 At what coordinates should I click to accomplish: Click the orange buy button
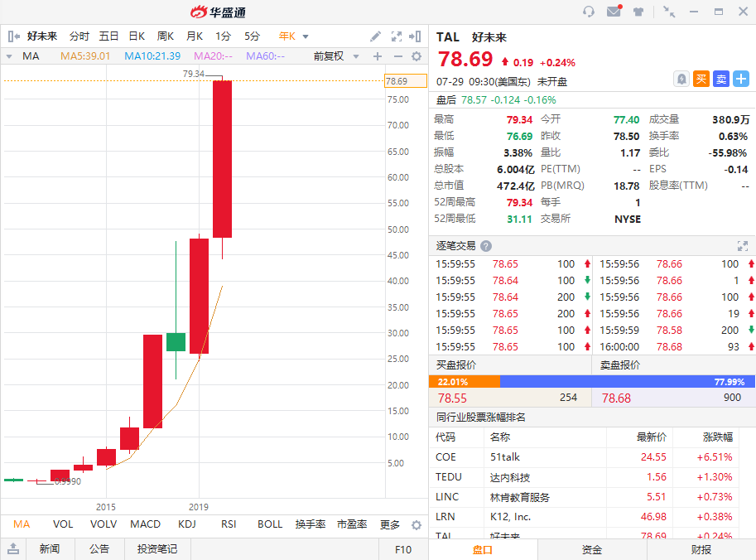701,79
